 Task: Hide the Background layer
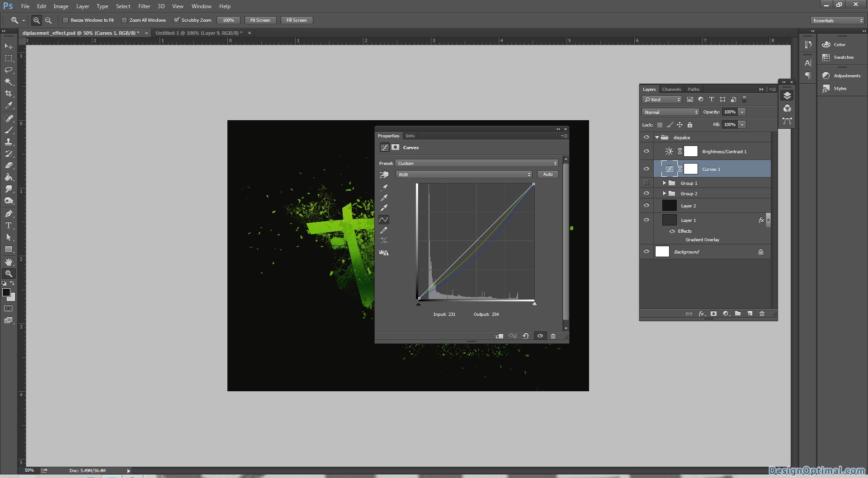(x=646, y=252)
